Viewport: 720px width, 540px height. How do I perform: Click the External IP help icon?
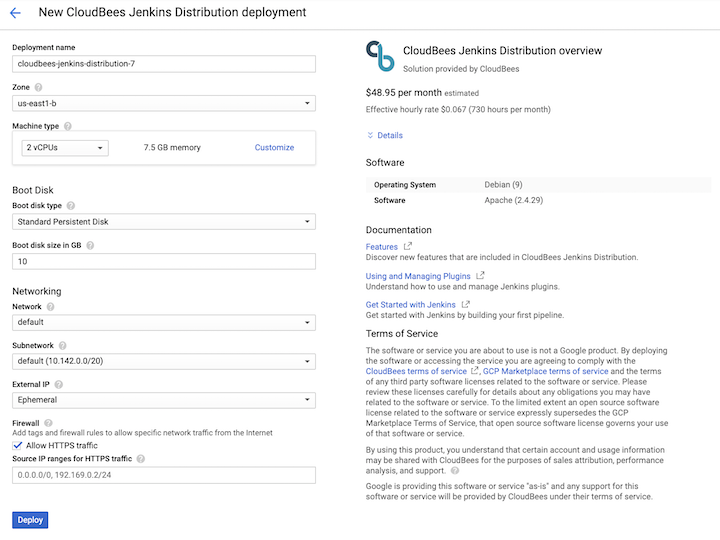click(x=59, y=384)
